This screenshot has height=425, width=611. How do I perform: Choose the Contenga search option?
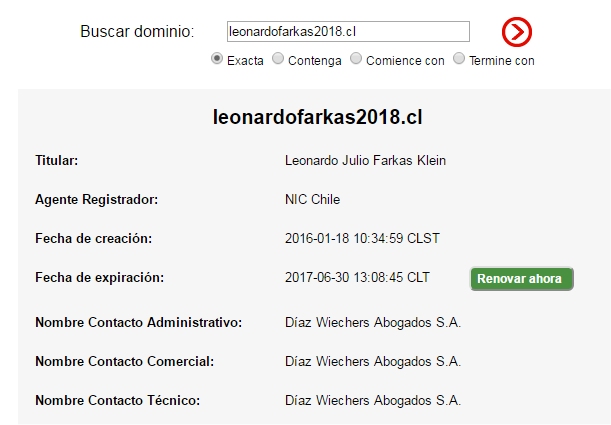278,59
